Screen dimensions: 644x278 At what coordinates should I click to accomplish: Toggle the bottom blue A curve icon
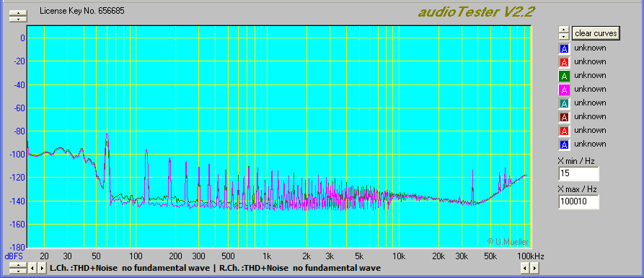click(x=565, y=144)
